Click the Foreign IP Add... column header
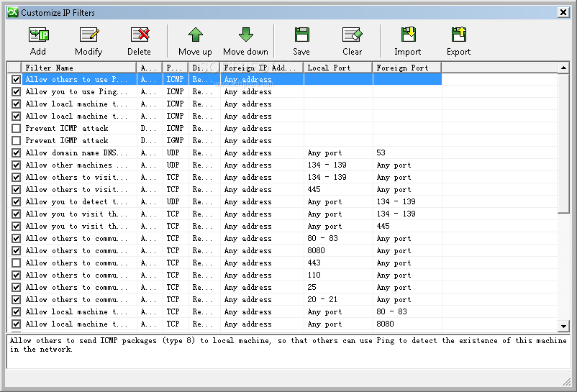This screenshot has height=392, width=577. (x=262, y=68)
